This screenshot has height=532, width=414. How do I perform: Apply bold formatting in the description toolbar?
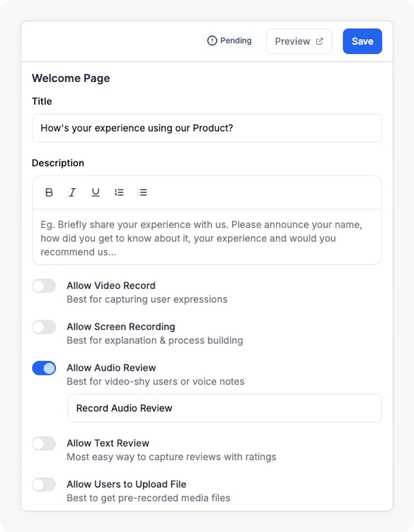tap(49, 192)
